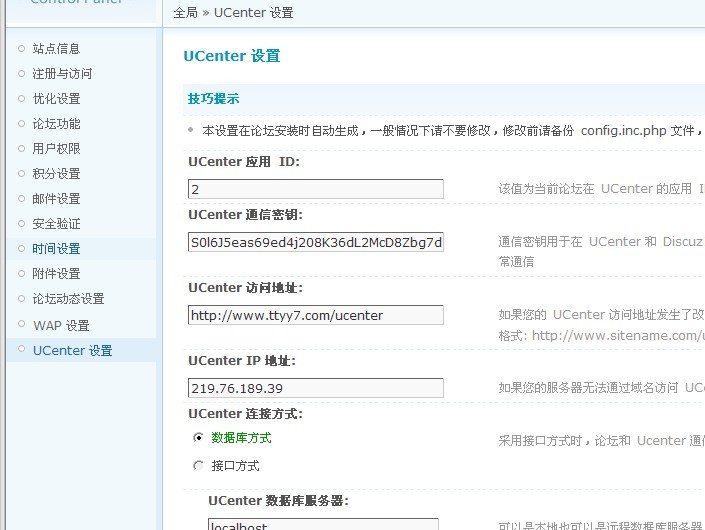
Task: Click UCenter 设置 in the sidebar
Action: (x=72, y=351)
